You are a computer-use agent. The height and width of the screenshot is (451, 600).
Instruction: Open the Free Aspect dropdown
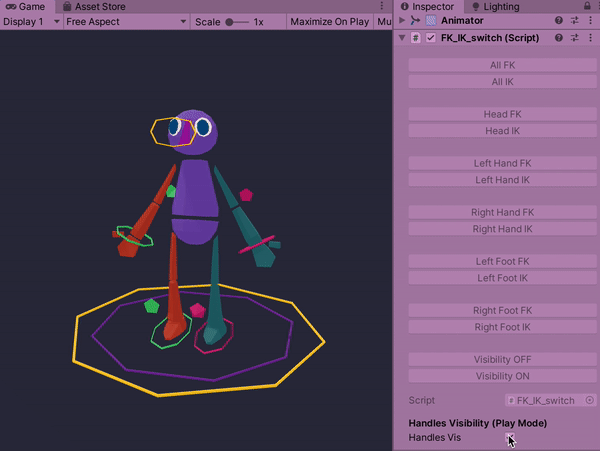coord(124,21)
